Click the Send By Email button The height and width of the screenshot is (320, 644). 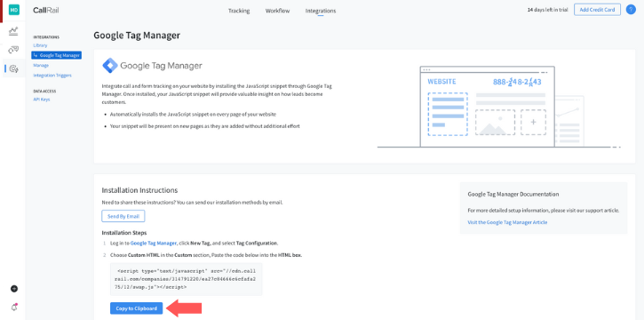[x=123, y=216]
